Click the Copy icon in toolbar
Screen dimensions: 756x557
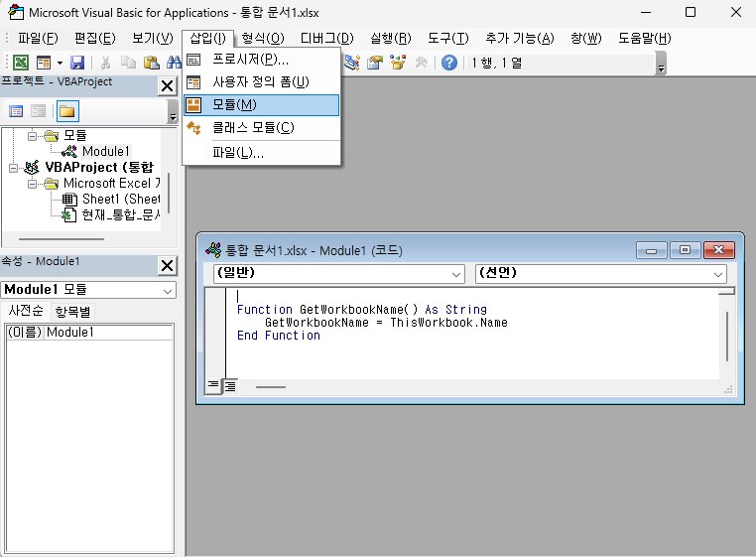pyautogui.click(x=128, y=63)
